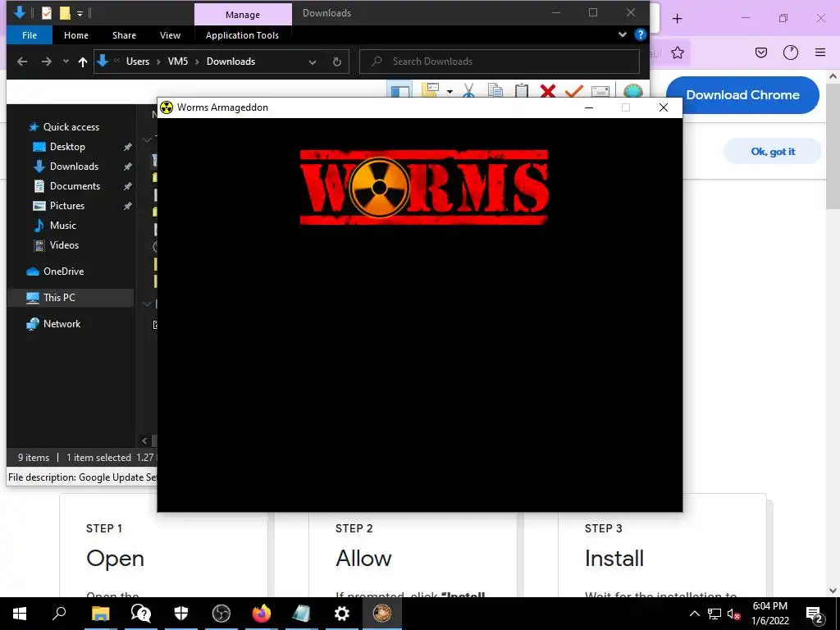Open Music in navigation pane
This screenshot has width=840, height=630.
pyautogui.click(x=62, y=226)
